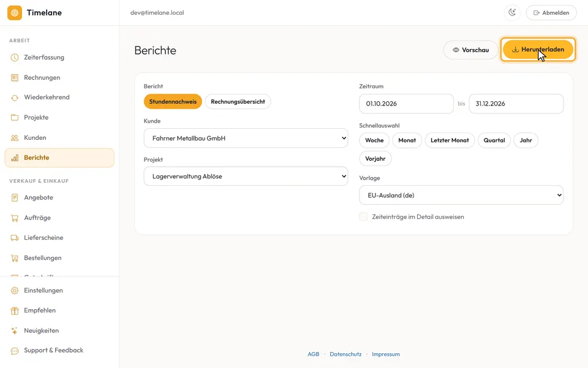Click the Timelane logo icon
Image resolution: width=588 pixels, height=368 pixels.
(15, 13)
